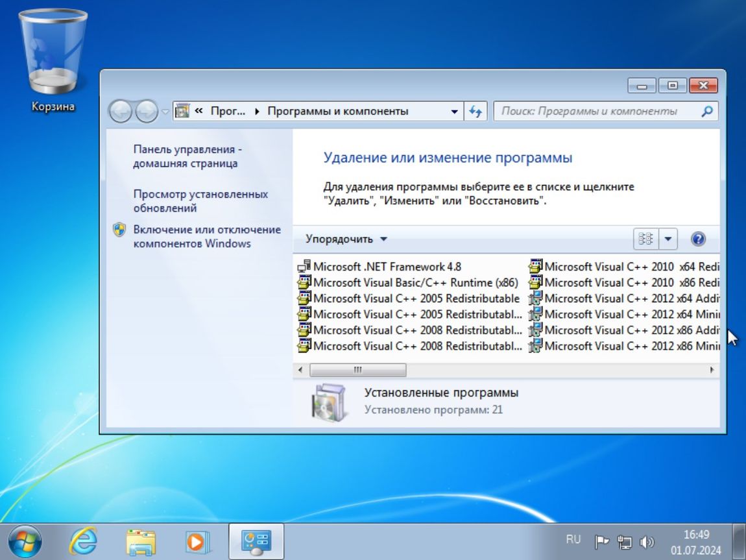The image size is (746, 560).
Task: Open the views dropdown arrow near the help icon
Action: tap(669, 238)
